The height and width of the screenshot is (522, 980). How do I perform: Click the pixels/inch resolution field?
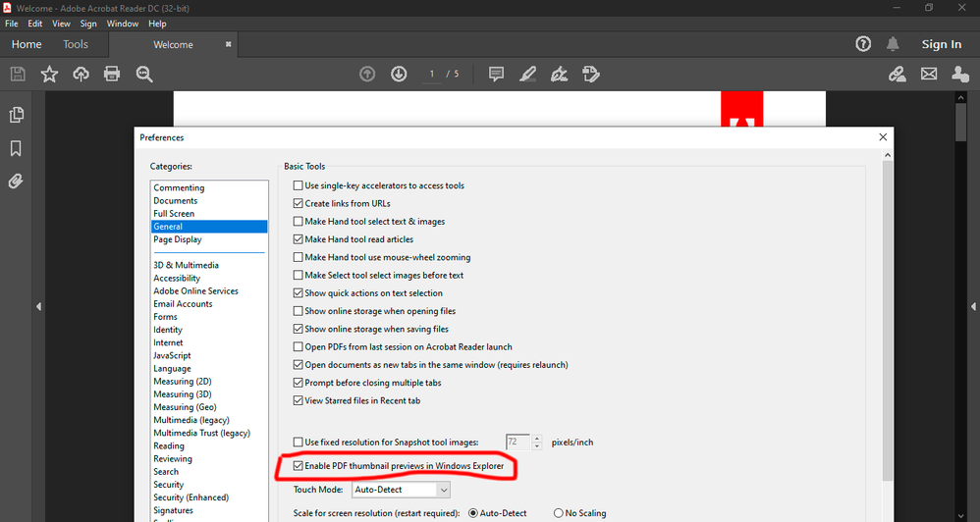pyautogui.click(x=517, y=443)
